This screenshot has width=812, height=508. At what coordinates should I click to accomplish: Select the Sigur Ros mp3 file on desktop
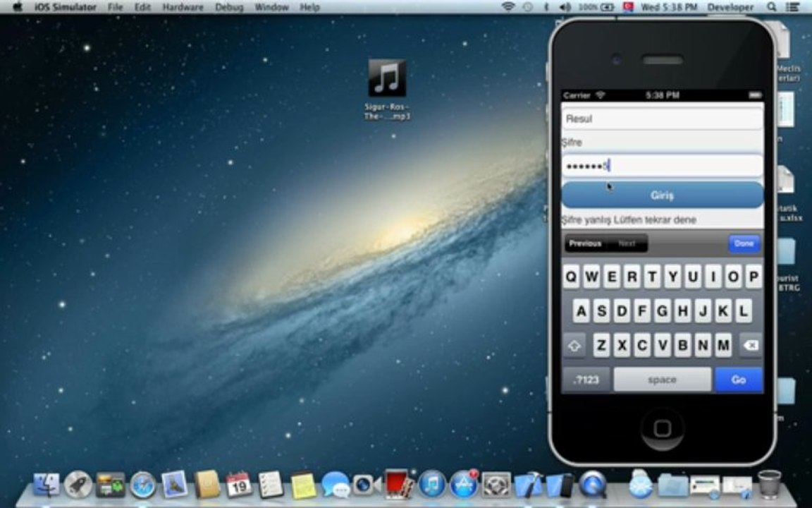coord(387,89)
